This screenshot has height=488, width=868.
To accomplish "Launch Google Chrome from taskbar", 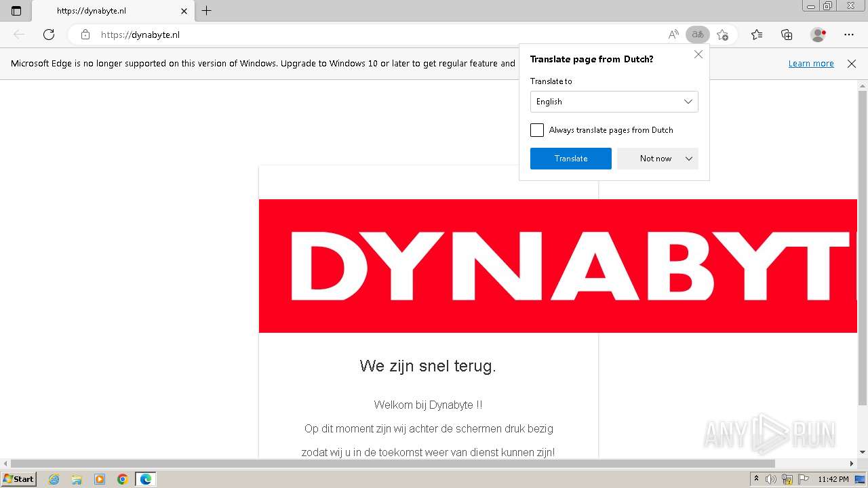I will point(122,479).
